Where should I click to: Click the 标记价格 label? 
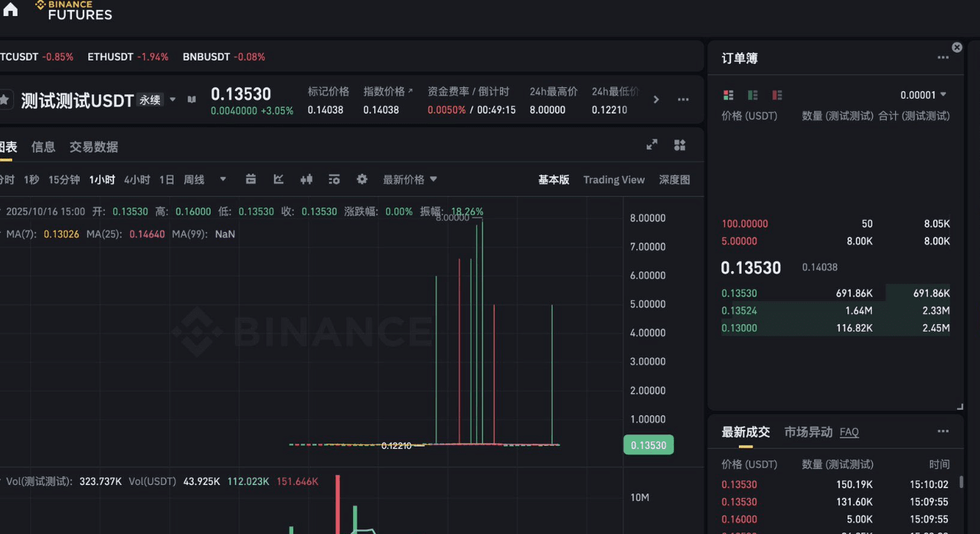328,91
